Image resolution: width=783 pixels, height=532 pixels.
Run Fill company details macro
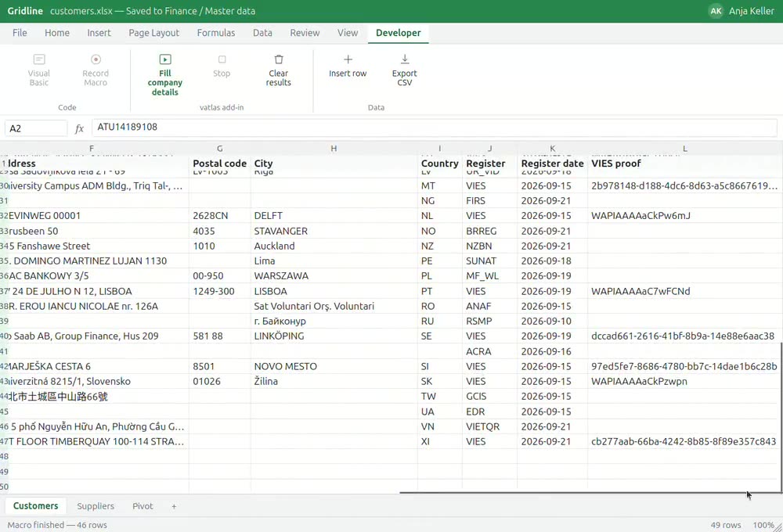coord(164,75)
